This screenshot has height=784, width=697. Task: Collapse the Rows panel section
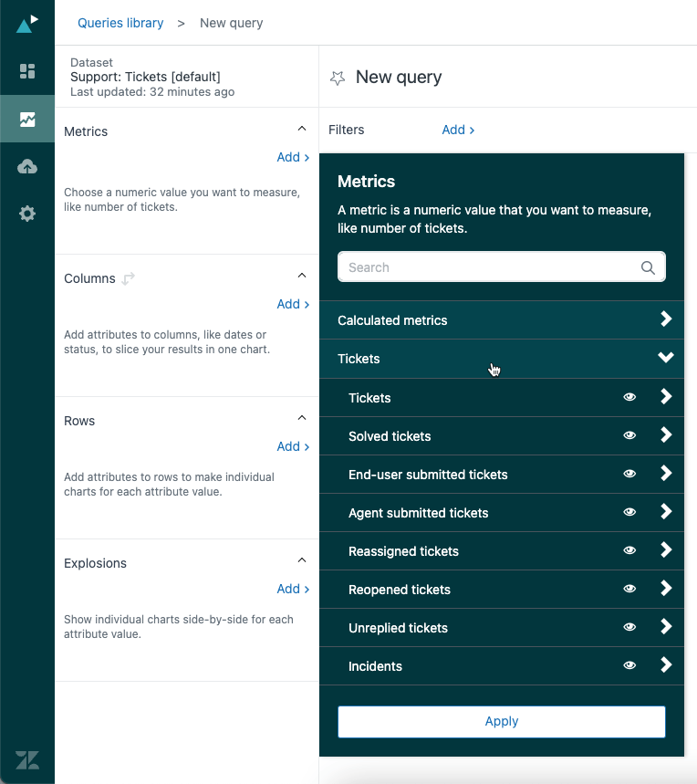(x=302, y=418)
